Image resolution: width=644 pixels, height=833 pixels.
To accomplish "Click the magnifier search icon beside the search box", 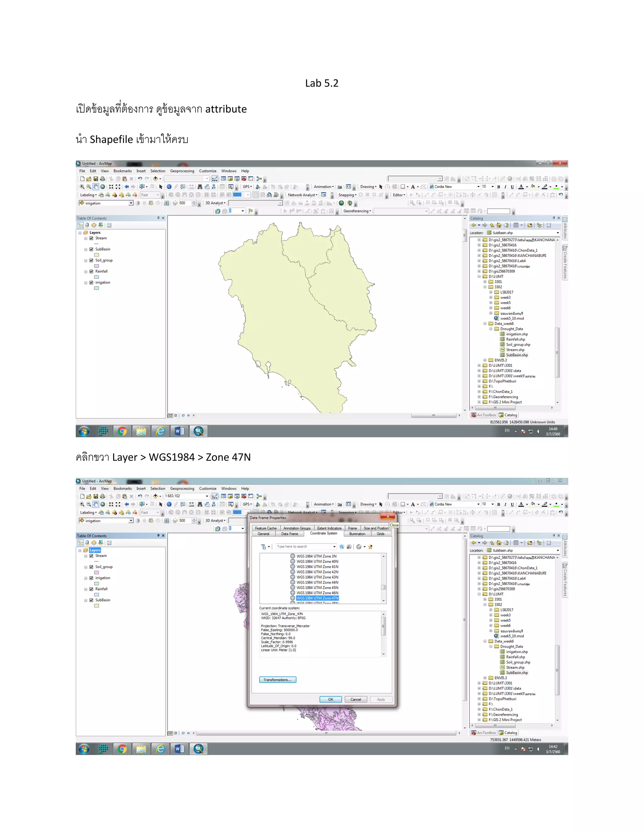I will click(342, 547).
